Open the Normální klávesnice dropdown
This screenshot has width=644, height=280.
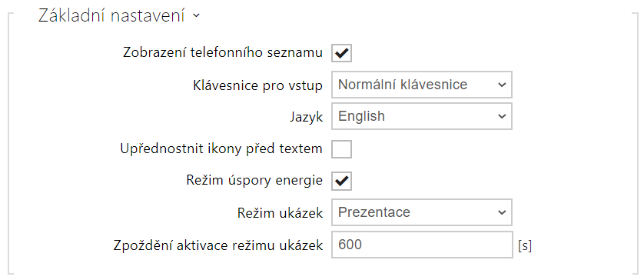pyautogui.click(x=422, y=85)
